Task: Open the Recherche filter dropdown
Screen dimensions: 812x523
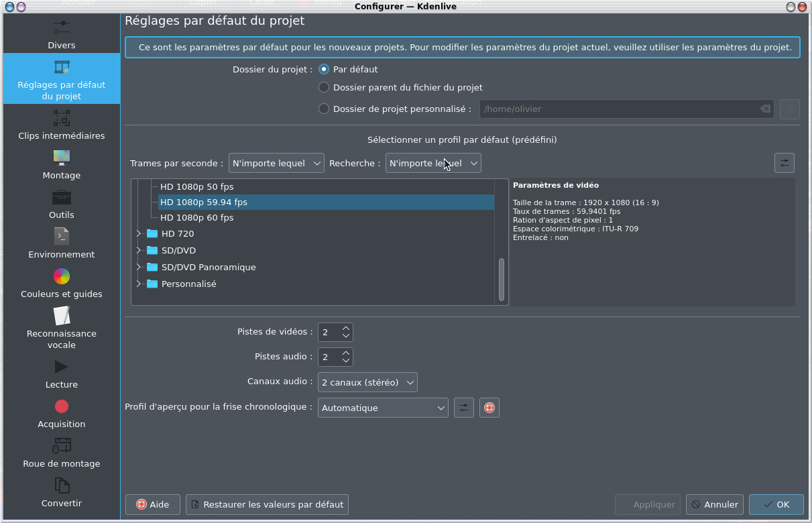Action: coord(433,163)
